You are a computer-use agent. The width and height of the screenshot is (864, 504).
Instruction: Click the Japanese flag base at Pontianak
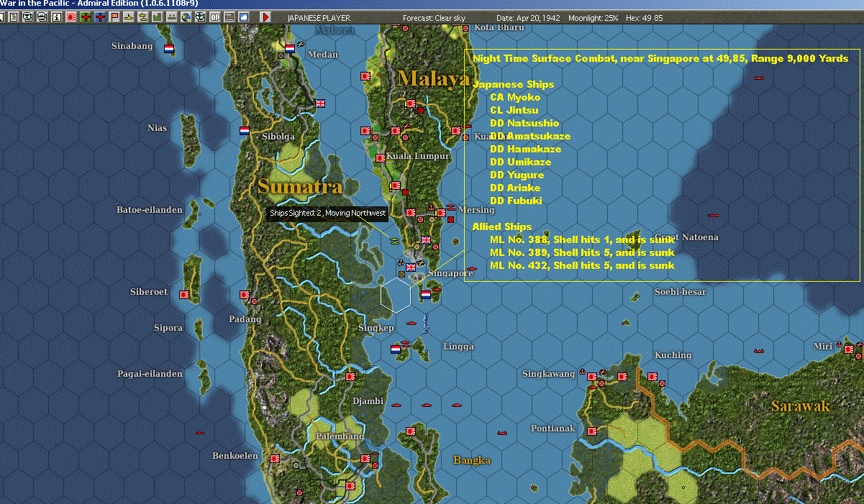click(591, 431)
